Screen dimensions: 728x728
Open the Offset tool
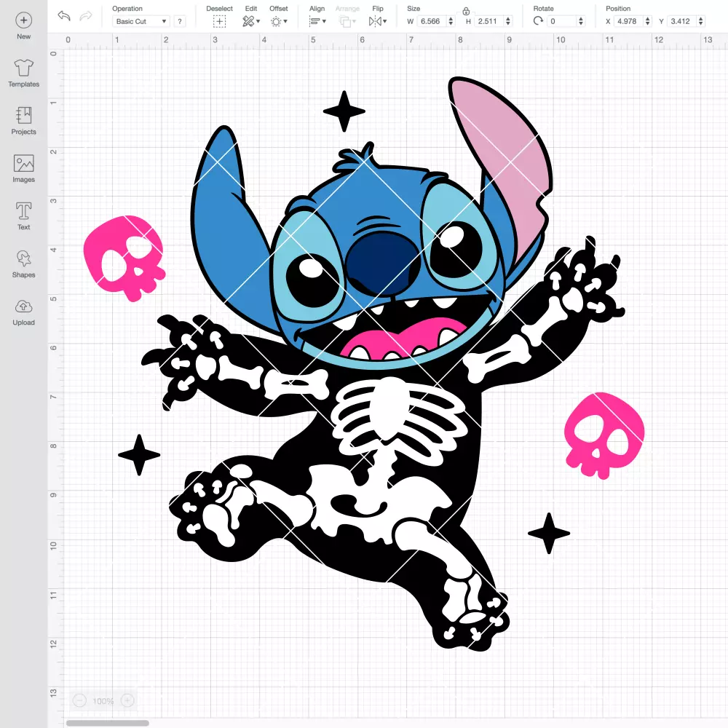tap(279, 21)
